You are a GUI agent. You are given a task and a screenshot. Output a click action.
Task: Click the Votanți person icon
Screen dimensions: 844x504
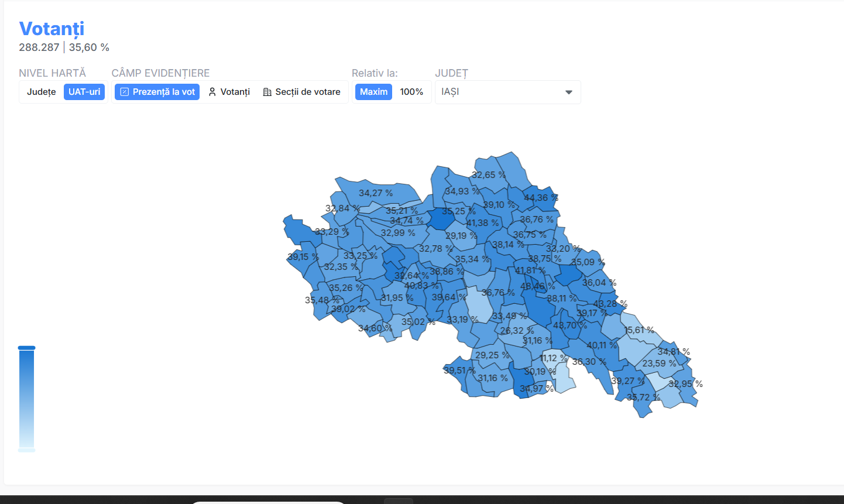coord(212,92)
